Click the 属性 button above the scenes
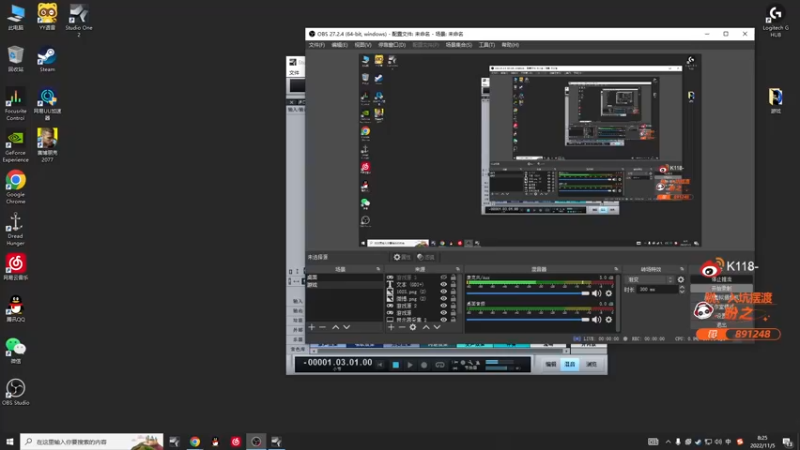The width and height of the screenshot is (800, 450). (402, 257)
